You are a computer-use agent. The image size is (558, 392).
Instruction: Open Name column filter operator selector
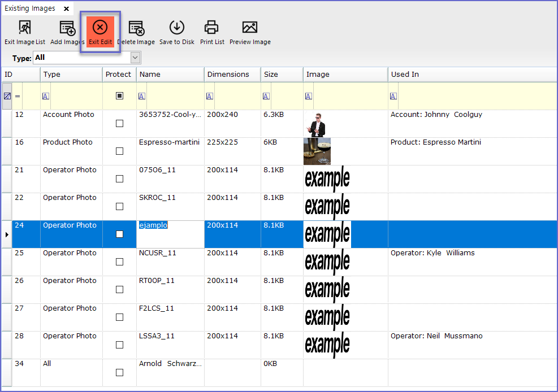tap(142, 96)
